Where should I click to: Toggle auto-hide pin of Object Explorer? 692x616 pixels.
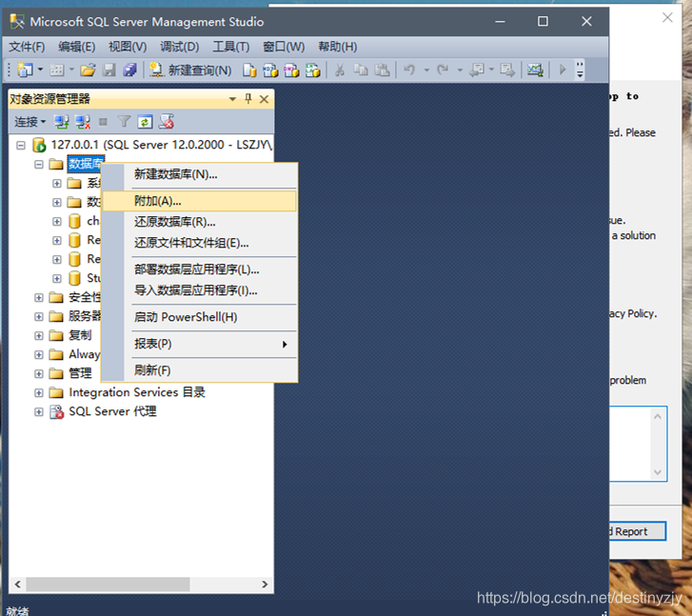click(248, 99)
